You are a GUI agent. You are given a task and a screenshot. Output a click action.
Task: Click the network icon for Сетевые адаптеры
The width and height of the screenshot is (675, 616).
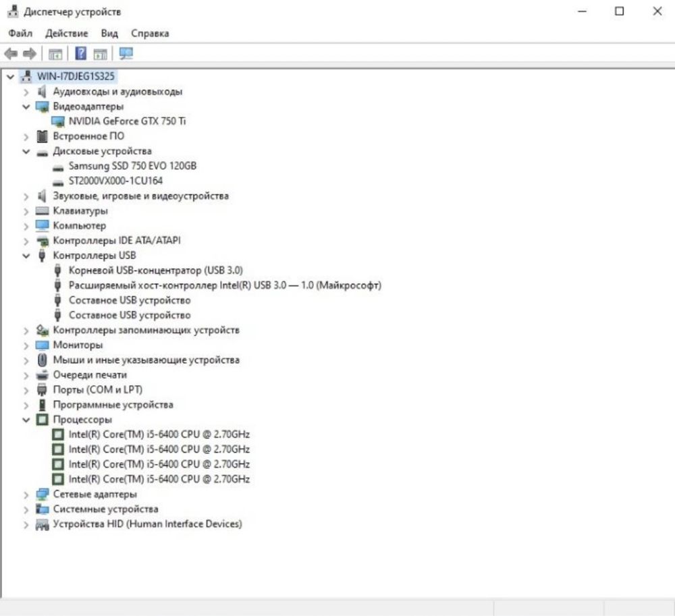(42, 495)
